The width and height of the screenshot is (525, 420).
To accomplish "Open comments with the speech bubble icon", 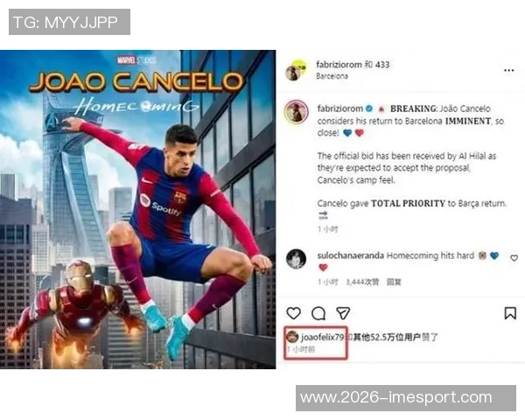I will coord(318,313).
